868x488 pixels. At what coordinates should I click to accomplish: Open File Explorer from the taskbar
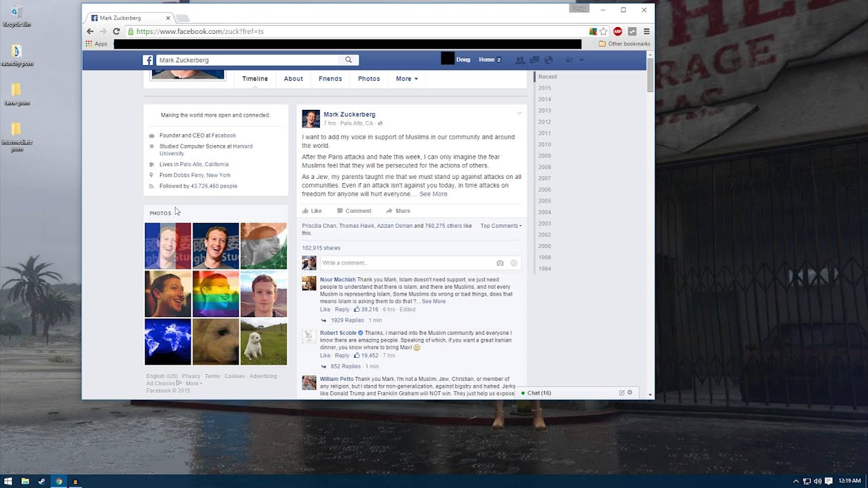25,481
